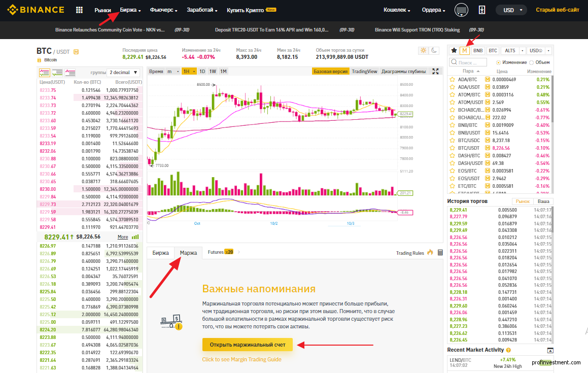Screen dimensions: 588x373
Task: Switch chart to TradingView
Action: pyautogui.click(x=364, y=71)
